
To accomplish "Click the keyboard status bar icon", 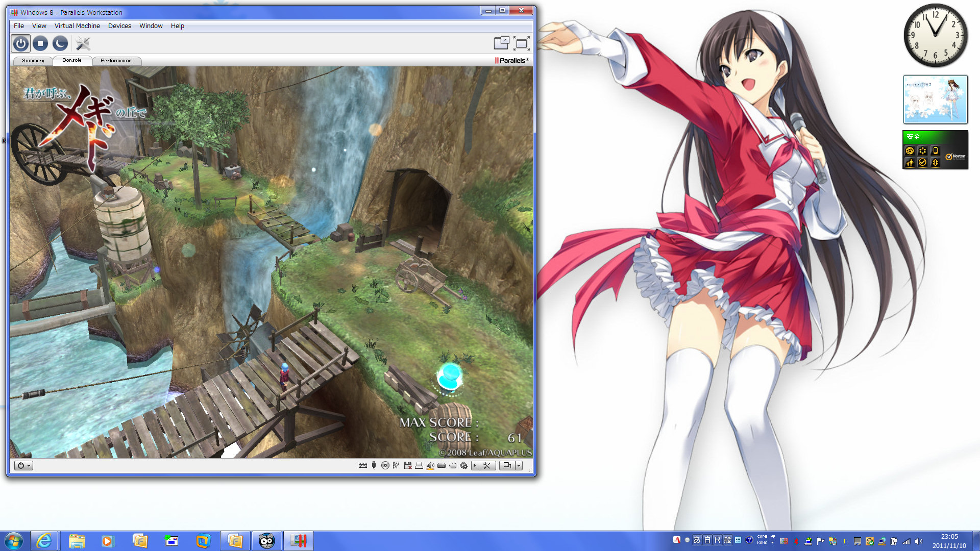I will 363,465.
